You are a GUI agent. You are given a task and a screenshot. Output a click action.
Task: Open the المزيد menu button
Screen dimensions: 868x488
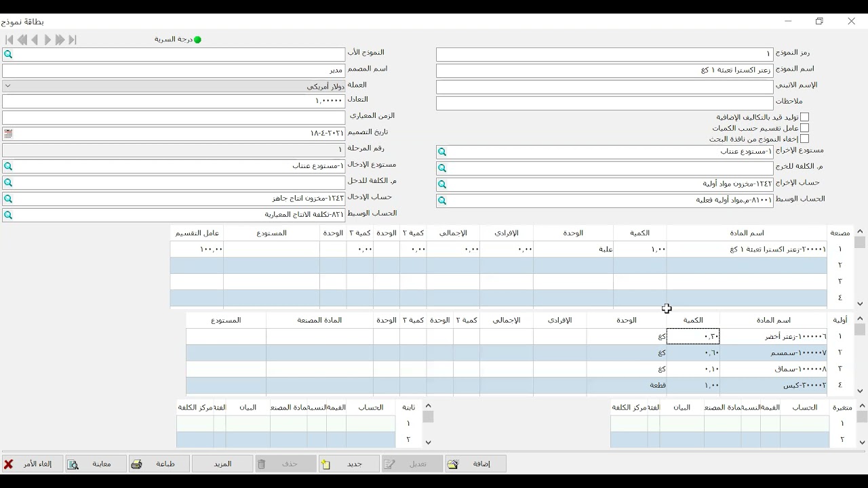tap(222, 464)
